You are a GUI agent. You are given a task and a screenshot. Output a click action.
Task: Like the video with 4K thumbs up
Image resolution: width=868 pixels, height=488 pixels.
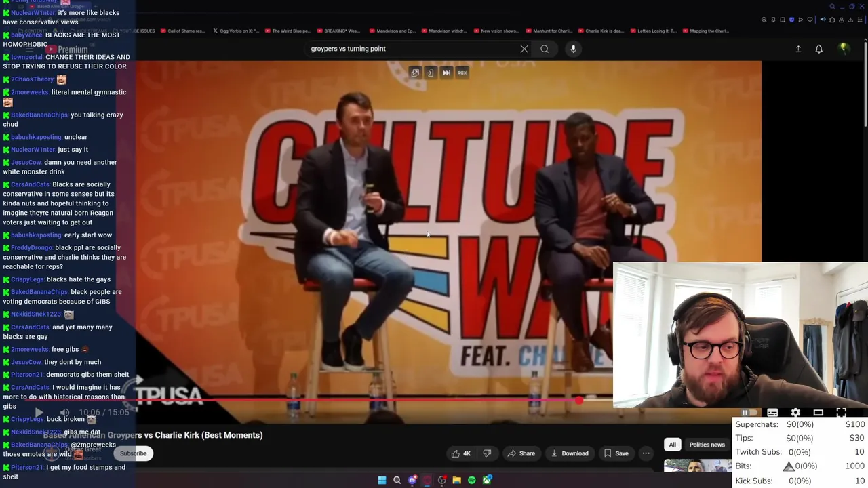tap(461, 453)
